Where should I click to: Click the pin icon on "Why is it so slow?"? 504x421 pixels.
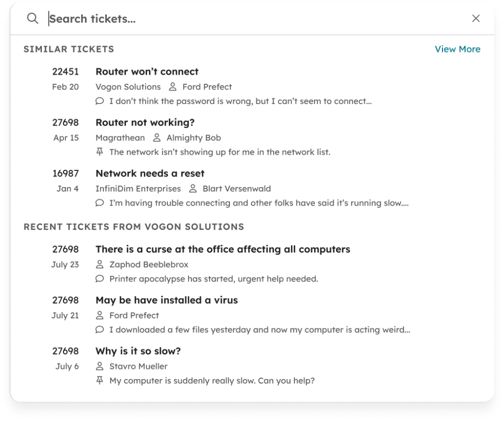pyautogui.click(x=99, y=380)
